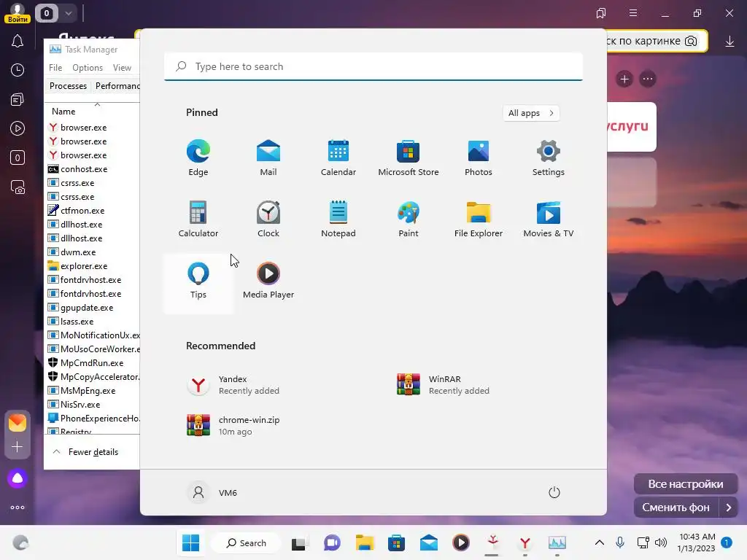Switch to Task Manager Performance tab
Viewport: 747px width, 560px height.
point(117,86)
